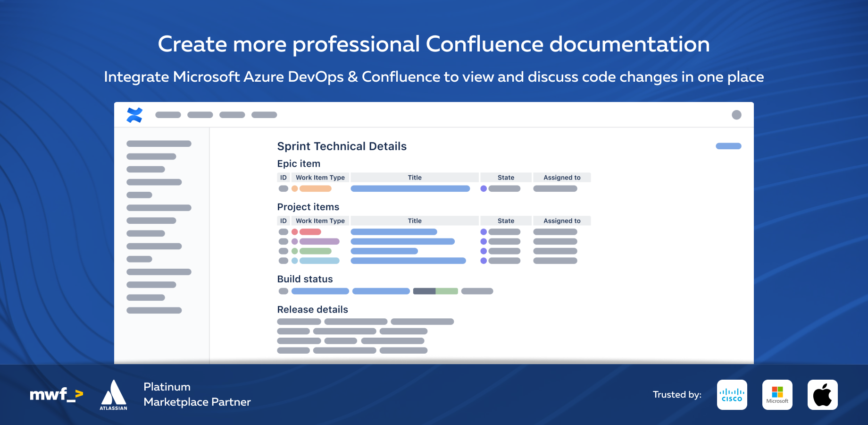Click the epic item blue title link
The image size is (868, 425).
tap(410, 189)
